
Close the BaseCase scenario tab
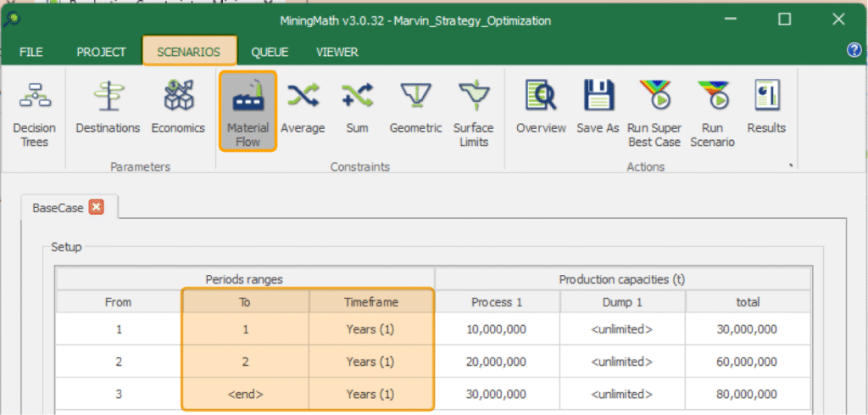[x=96, y=207]
